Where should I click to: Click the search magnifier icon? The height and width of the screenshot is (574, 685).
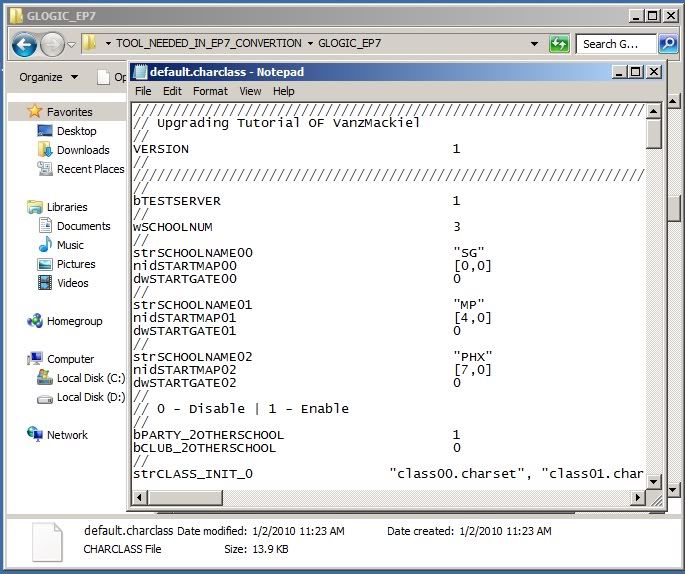(668, 44)
